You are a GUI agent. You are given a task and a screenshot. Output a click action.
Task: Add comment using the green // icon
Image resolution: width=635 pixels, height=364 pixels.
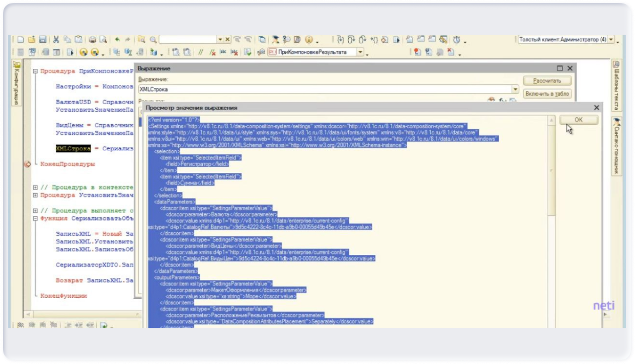point(201,52)
